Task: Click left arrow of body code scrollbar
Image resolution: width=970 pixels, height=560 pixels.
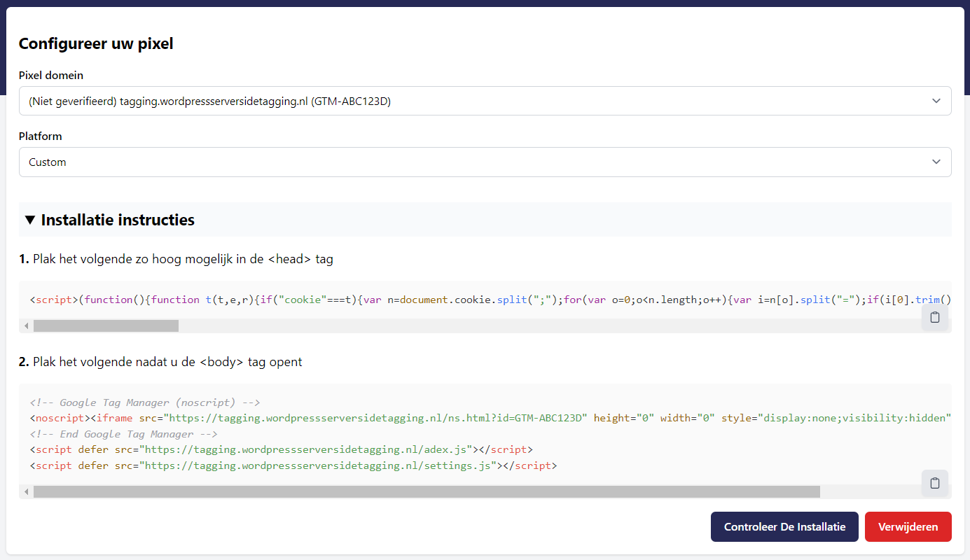Action: pos(27,492)
